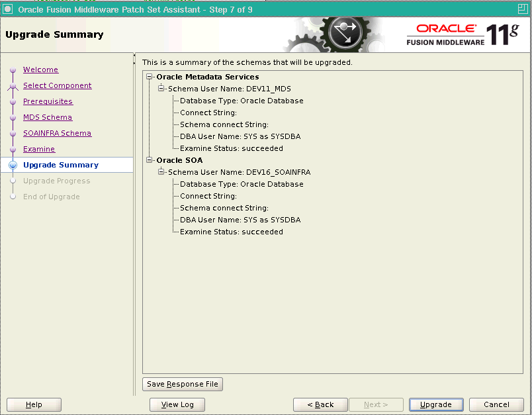Viewport: 532px width, 415px height.
Task: Start the upgrade with the Upgrade button
Action: click(436, 404)
